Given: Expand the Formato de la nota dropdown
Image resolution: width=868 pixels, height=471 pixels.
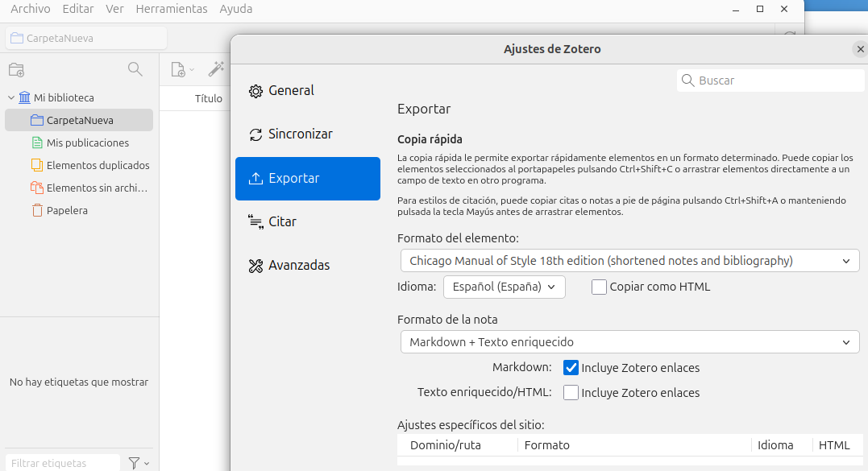Looking at the screenshot, I should click(x=629, y=342).
